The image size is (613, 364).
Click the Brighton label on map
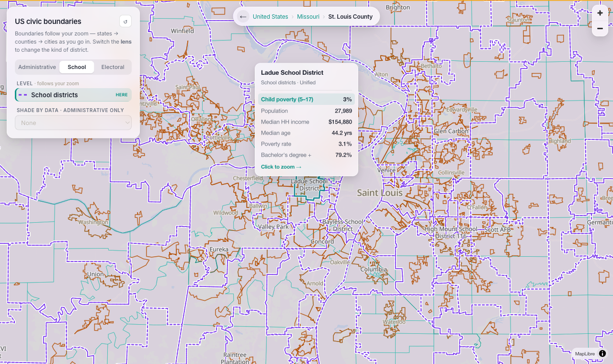point(398,7)
